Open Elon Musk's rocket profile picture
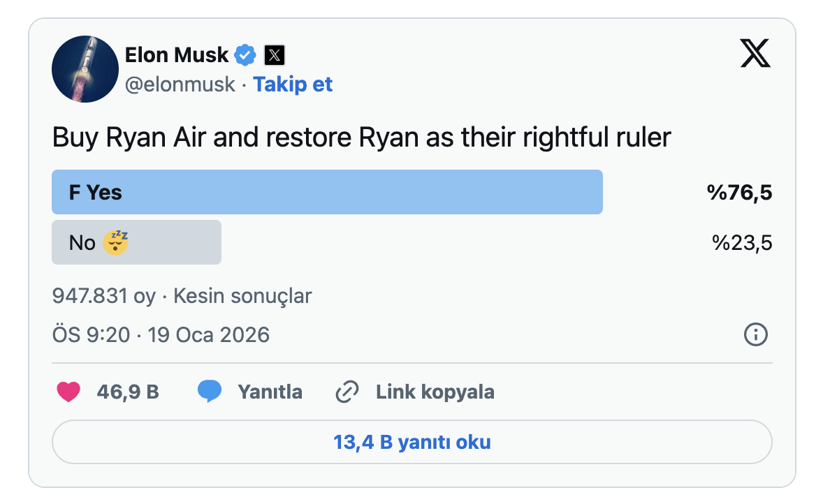The image size is (823, 504). point(84,70)
